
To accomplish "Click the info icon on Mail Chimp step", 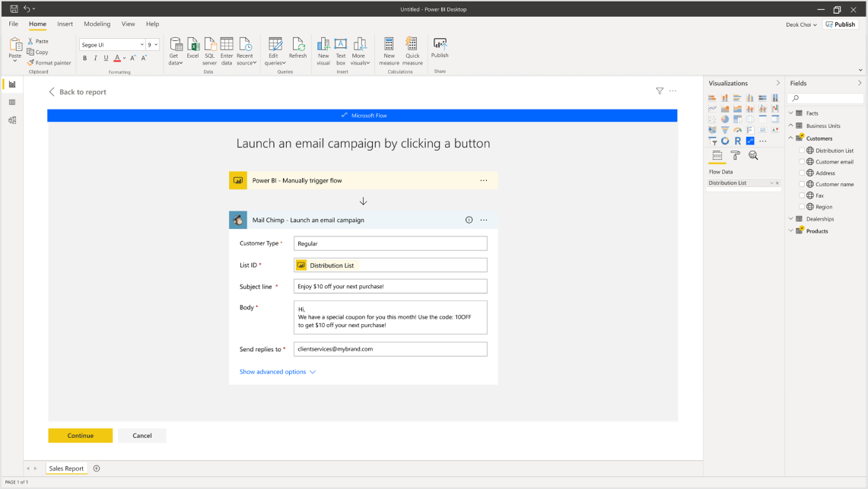I will [469, 220].
